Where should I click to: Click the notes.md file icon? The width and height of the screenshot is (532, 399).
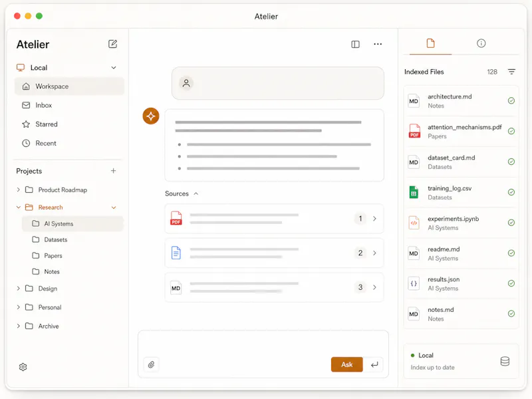(x=414, y=314)
